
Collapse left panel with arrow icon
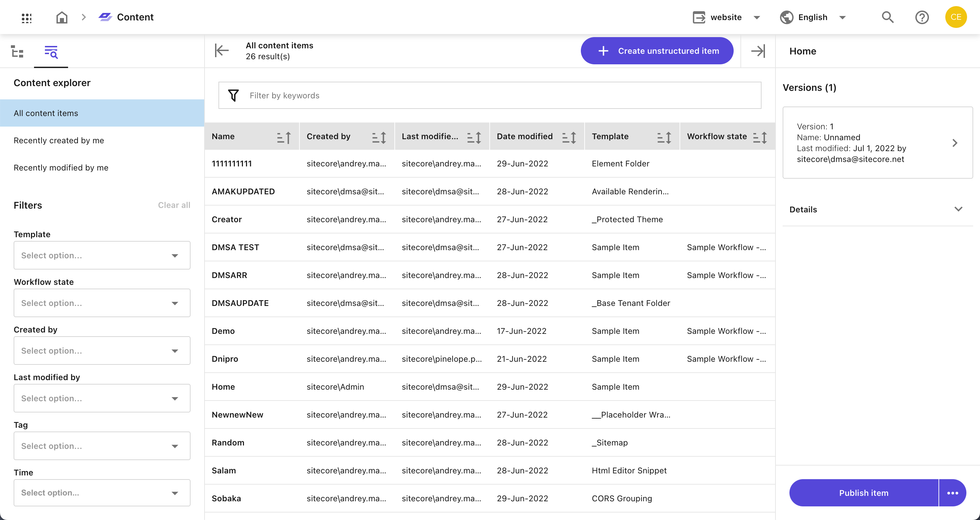[222, 51]
